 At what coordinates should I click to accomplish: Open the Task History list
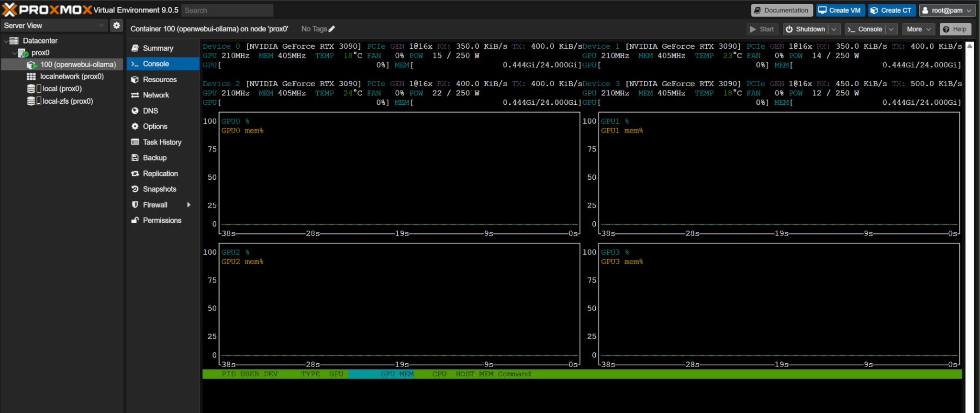click(x=162, y=142)
